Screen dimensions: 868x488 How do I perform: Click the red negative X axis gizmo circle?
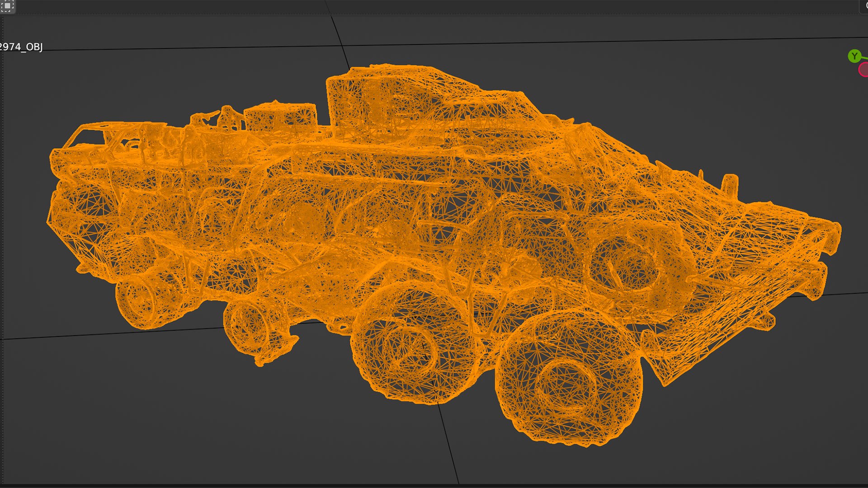click(x=864, y=70)
